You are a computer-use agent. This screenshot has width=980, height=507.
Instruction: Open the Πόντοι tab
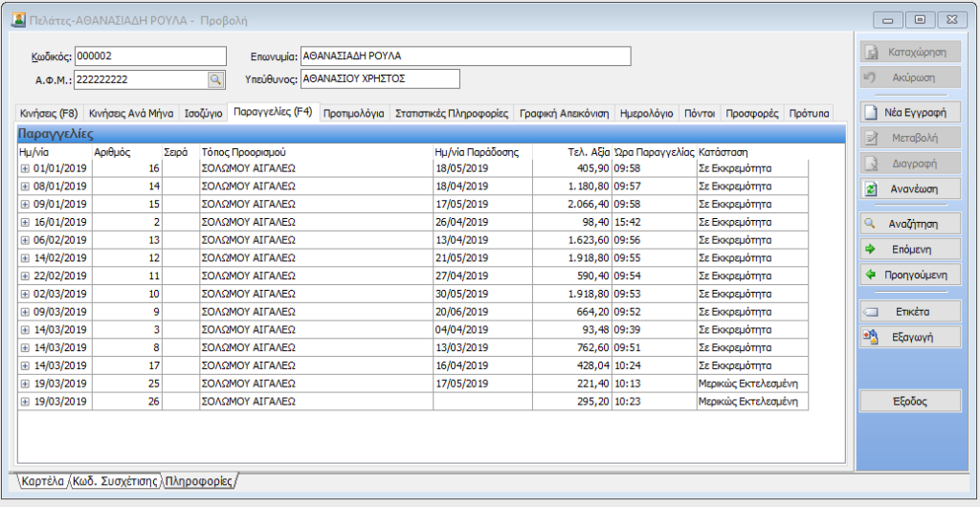(x=699, y=114)
